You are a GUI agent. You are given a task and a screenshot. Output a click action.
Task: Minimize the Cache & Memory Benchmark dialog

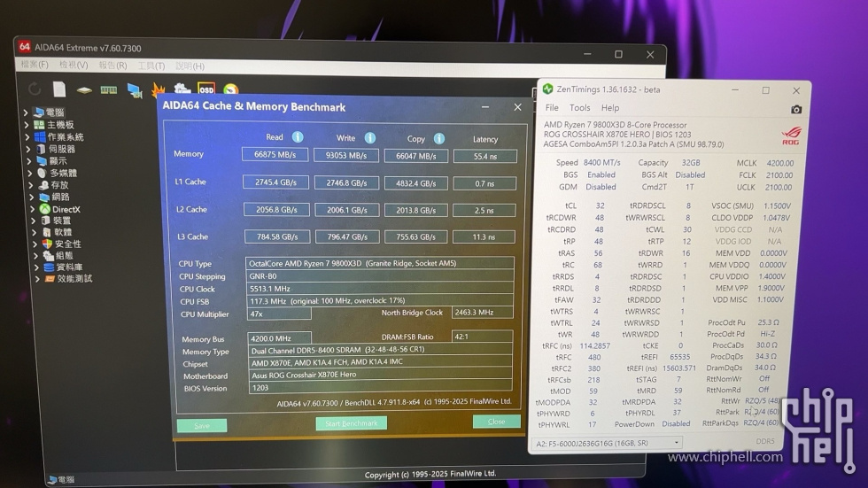click(485, 107)
